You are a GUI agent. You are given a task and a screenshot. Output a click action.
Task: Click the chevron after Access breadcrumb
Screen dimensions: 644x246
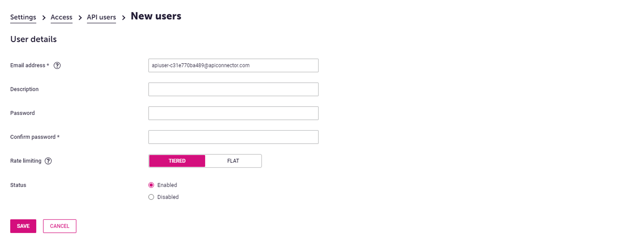pos(80,17)
